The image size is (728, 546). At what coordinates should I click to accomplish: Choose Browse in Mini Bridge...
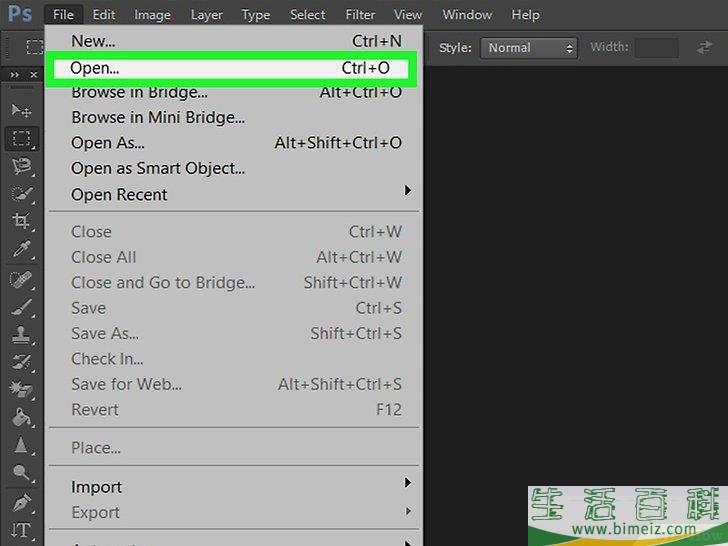(x=236, y=117)
